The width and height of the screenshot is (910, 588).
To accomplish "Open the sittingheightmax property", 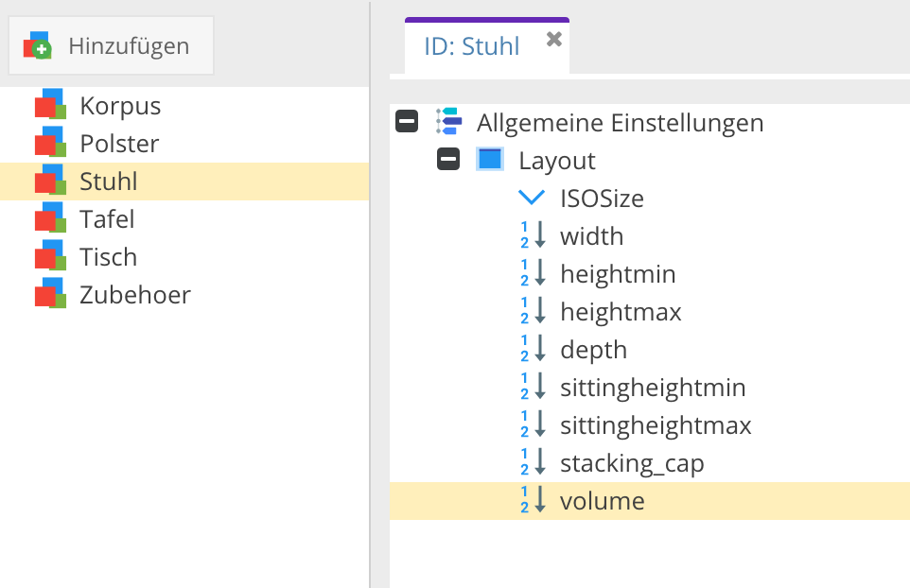I will [656, 425].
